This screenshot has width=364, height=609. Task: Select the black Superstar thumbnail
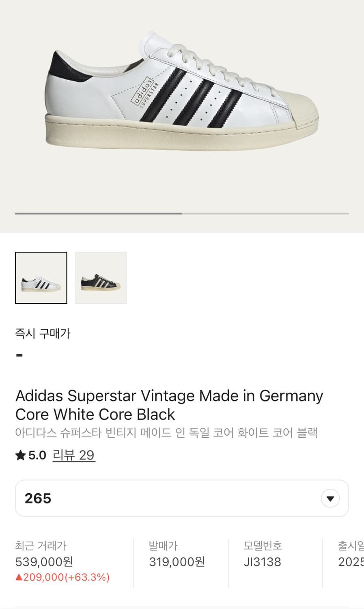tap(101, 278)
